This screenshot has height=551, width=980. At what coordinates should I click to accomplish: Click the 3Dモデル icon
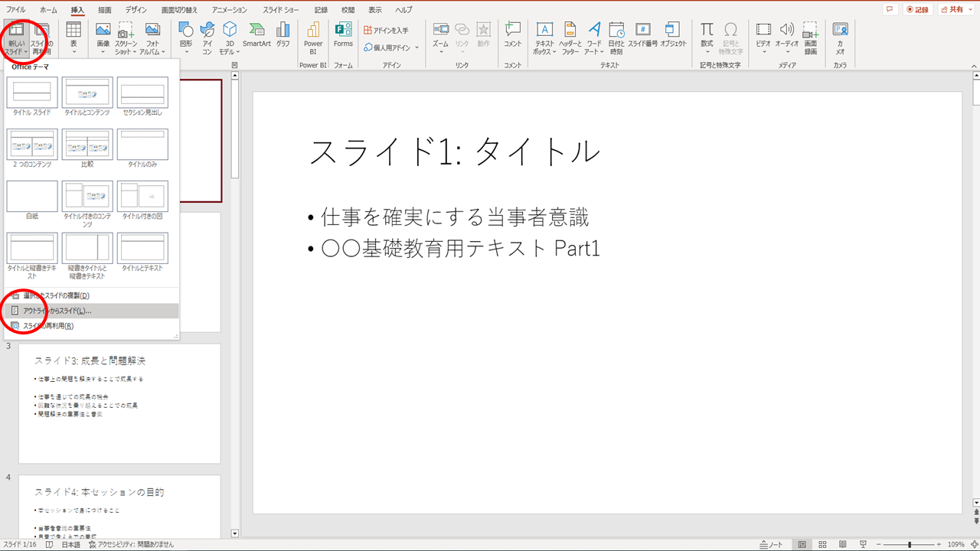[x=229, y=38]
